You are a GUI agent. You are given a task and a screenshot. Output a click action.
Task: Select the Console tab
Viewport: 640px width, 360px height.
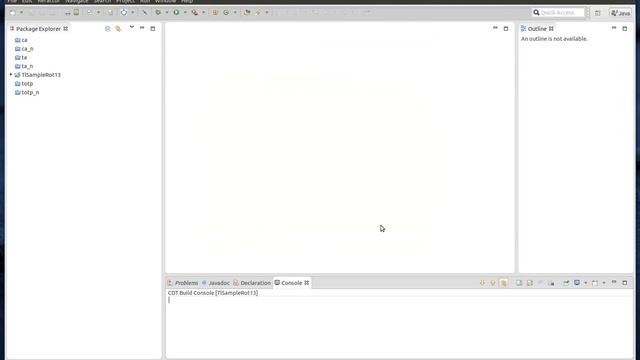pos(291,283)
